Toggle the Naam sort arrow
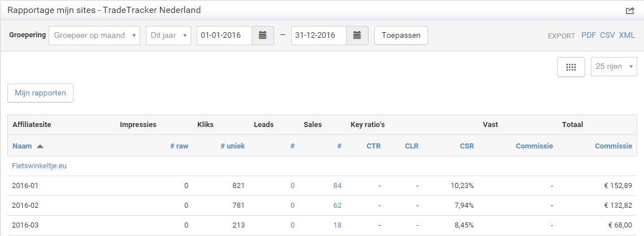 [40, 146]
